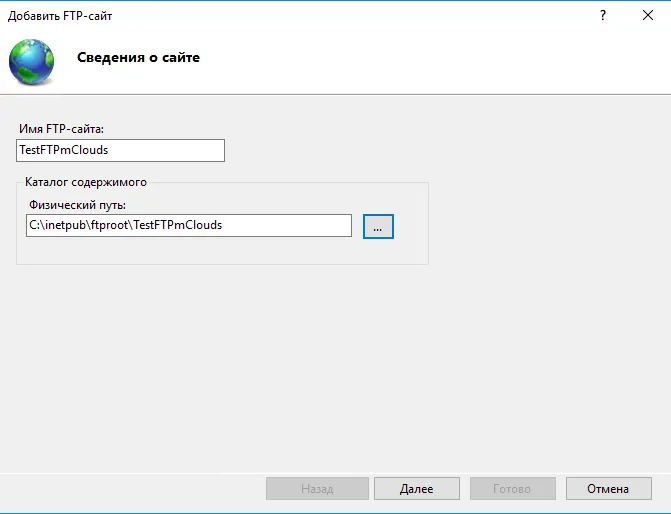671x514 pixels.
Task: Select the Имя FTP-сайта: label
Action: (61, 129)
